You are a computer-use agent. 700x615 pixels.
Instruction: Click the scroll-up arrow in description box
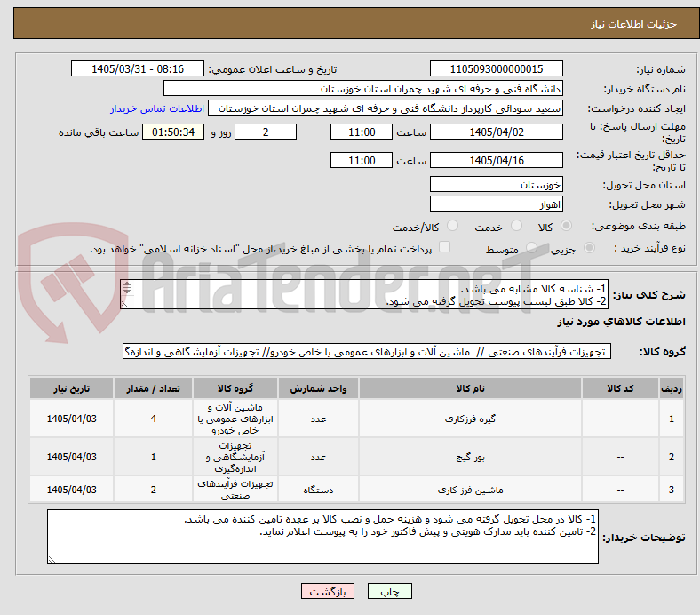click(127, 284)
